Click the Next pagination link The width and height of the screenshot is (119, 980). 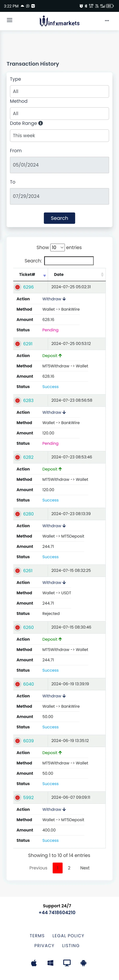click(85, 868)
